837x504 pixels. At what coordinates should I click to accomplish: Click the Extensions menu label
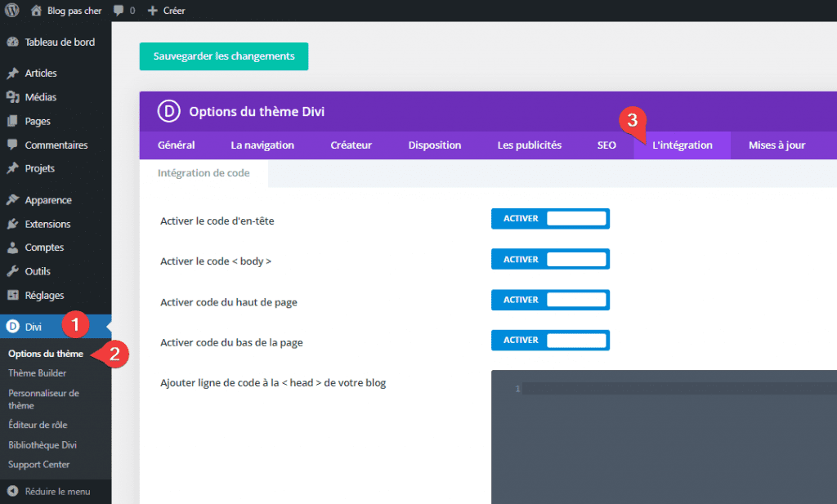[47, 224]
